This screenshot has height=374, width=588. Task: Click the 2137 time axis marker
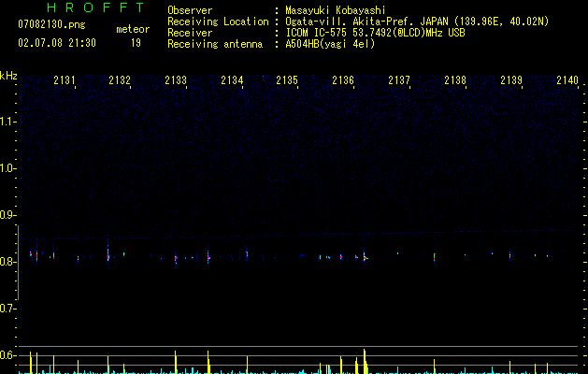(x=399, y=79)
